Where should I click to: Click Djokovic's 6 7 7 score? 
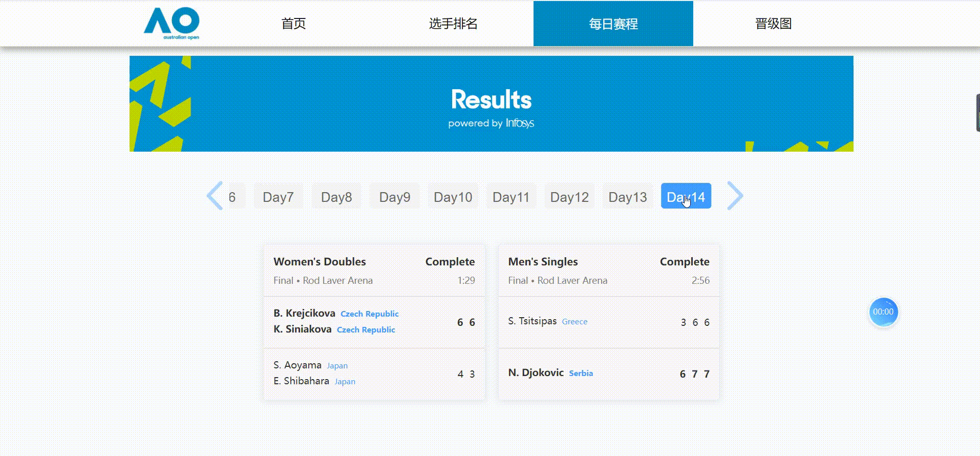(694, 374)
